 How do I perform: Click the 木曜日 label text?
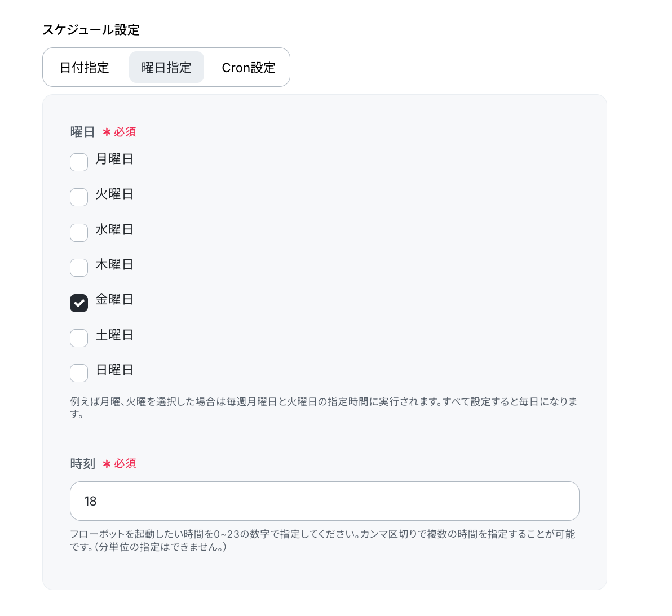pyautogui.click(x=114, y=264)
